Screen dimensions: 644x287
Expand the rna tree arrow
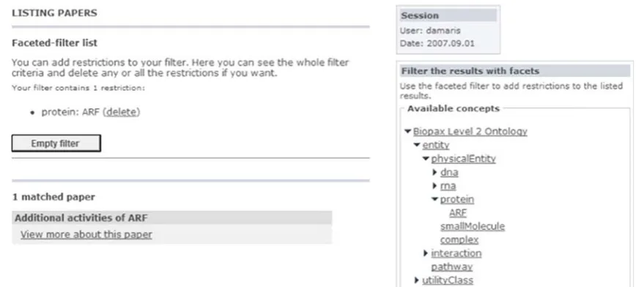(x=435, y=185)
